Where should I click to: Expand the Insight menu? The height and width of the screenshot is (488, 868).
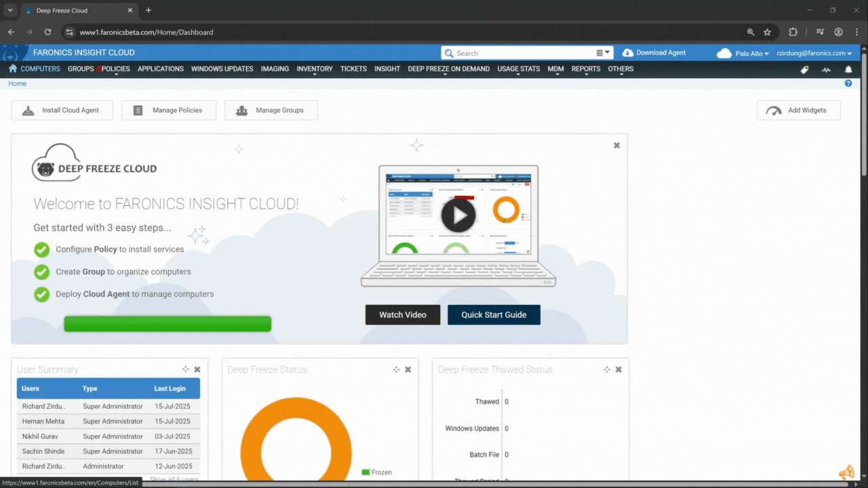(x=387, y=69)
